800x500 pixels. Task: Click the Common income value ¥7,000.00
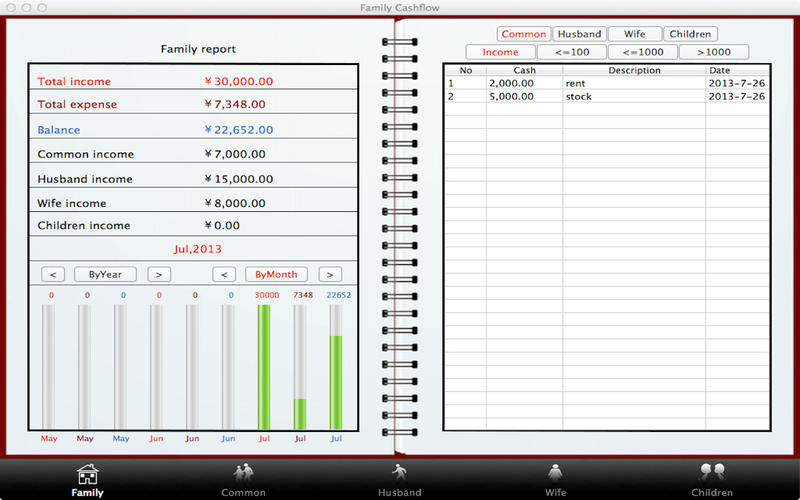click(235, 154)
